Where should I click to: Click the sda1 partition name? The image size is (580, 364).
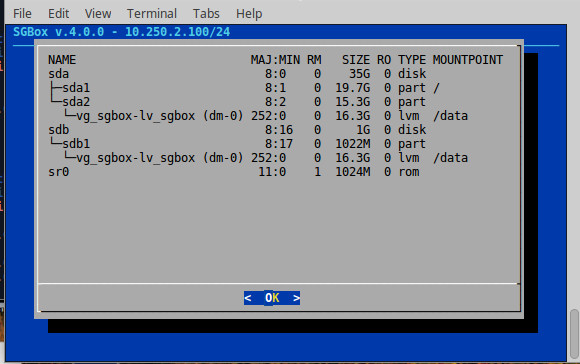76,88
